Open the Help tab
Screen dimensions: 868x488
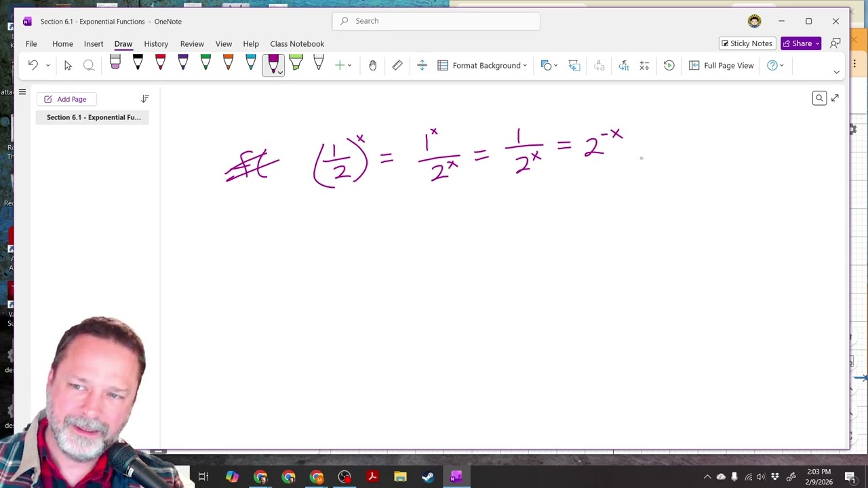[251, 43]
